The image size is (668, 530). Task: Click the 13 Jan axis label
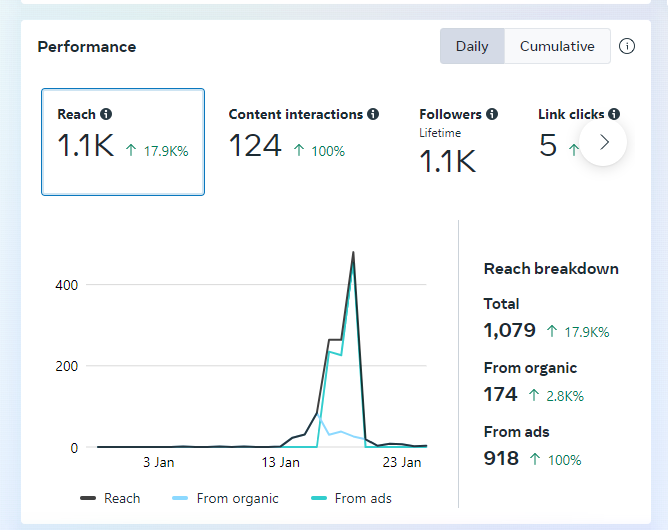[280, 463]
